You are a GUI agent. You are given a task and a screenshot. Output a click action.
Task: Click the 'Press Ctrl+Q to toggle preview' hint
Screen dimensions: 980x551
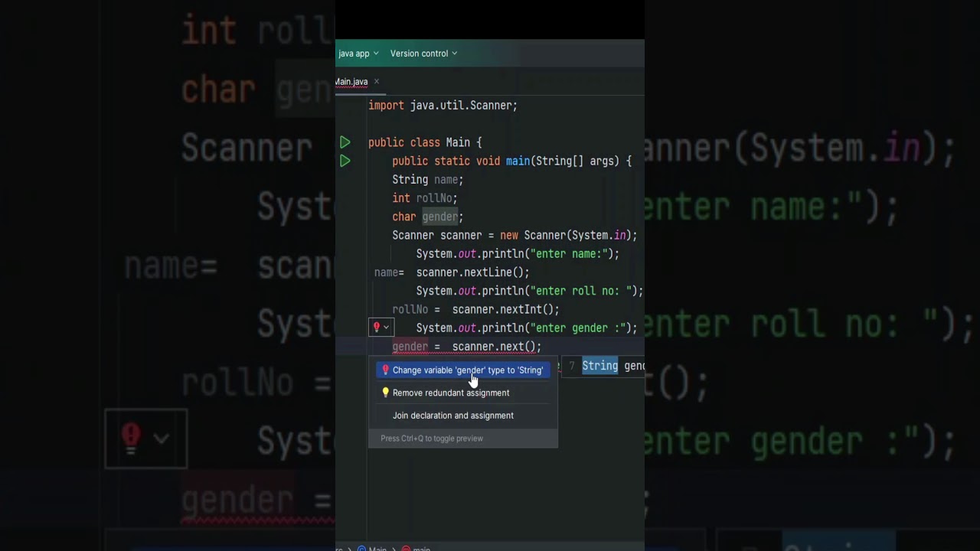tap(432, 439)
